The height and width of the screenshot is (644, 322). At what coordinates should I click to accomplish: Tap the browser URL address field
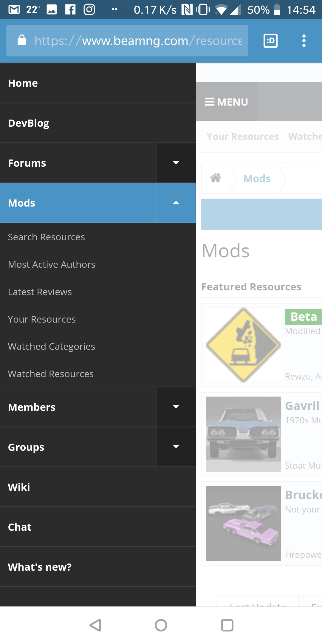pyautogui.click(x=127, y=41)
